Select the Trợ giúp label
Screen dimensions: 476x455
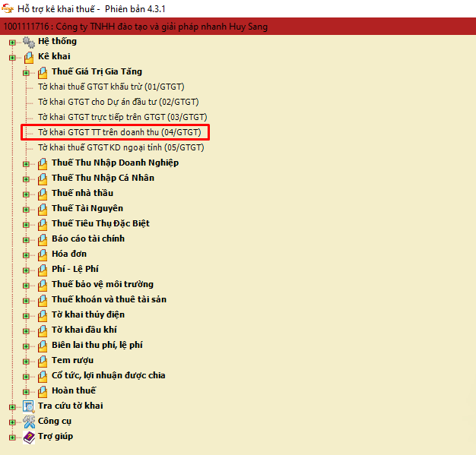56,437
